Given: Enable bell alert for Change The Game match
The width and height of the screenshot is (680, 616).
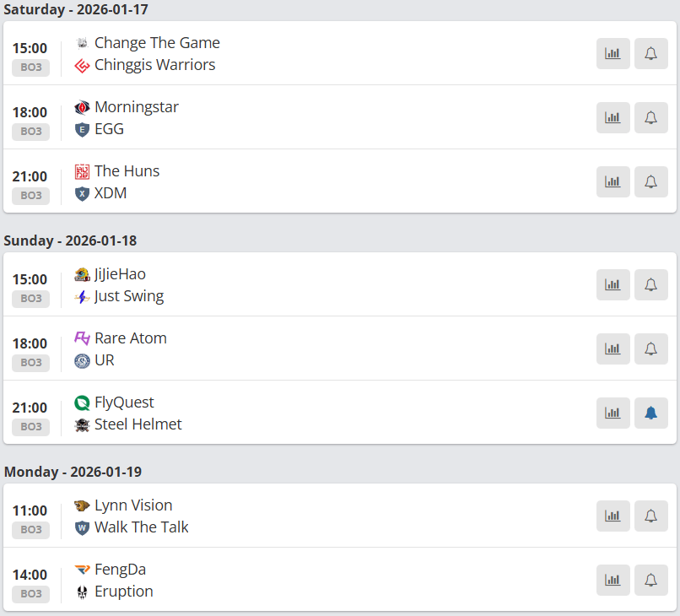Looking at the screenshot, I should (x=650, y=53).
